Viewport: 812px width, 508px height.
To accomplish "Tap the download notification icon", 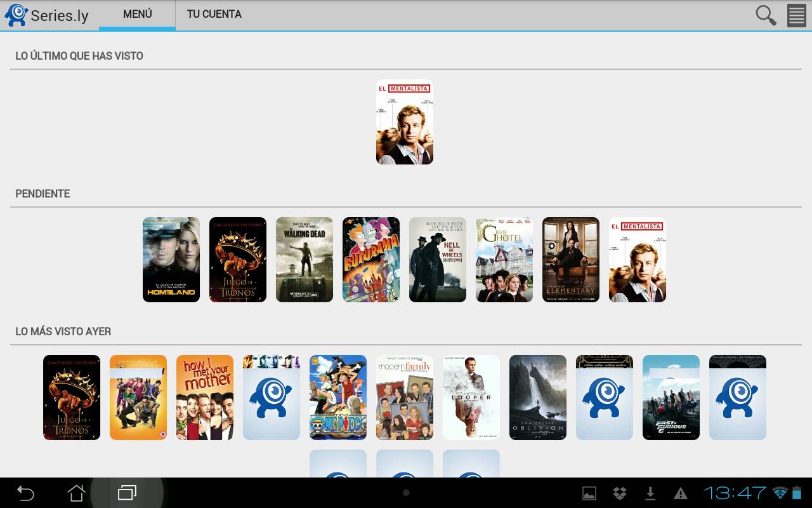I will [650, 493].
